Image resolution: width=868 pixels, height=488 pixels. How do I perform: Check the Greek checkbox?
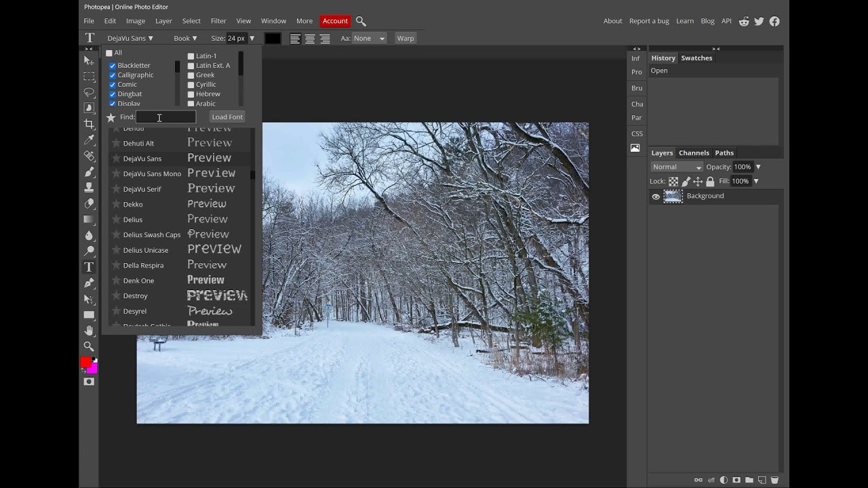[191, 75]
